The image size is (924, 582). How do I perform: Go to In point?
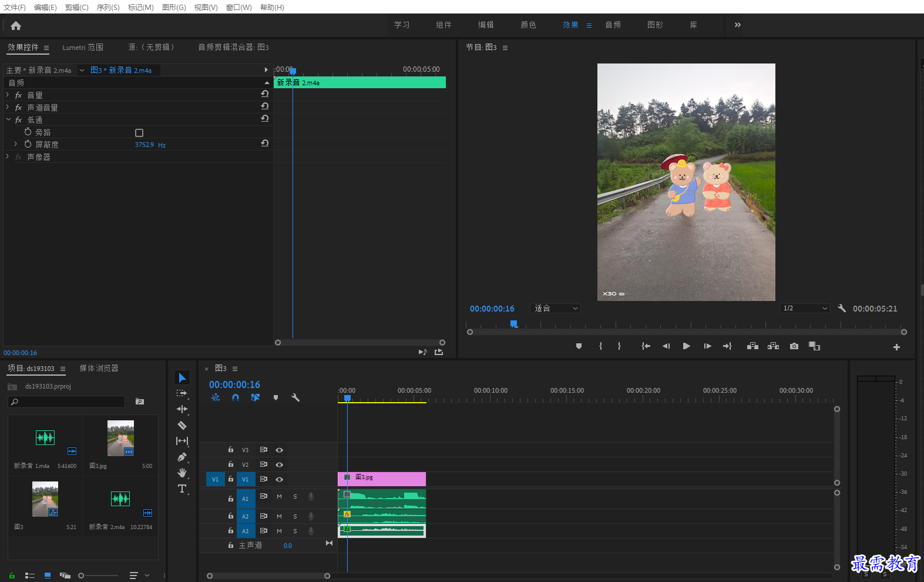coord(646,346)
